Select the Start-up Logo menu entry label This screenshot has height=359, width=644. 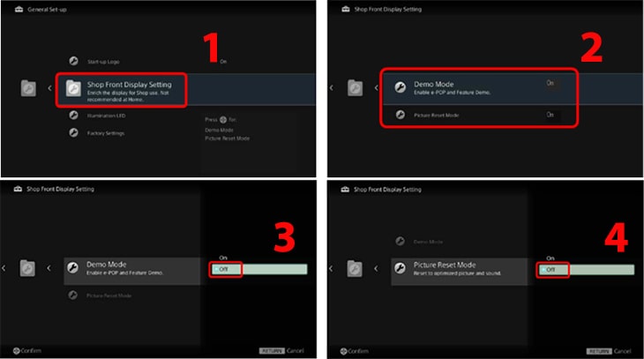[x=103, y=62]
